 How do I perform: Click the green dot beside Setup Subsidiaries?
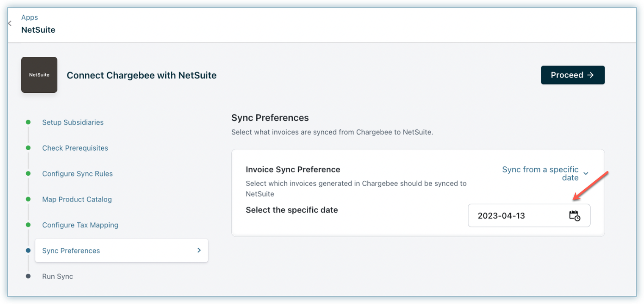coord(28,122)
